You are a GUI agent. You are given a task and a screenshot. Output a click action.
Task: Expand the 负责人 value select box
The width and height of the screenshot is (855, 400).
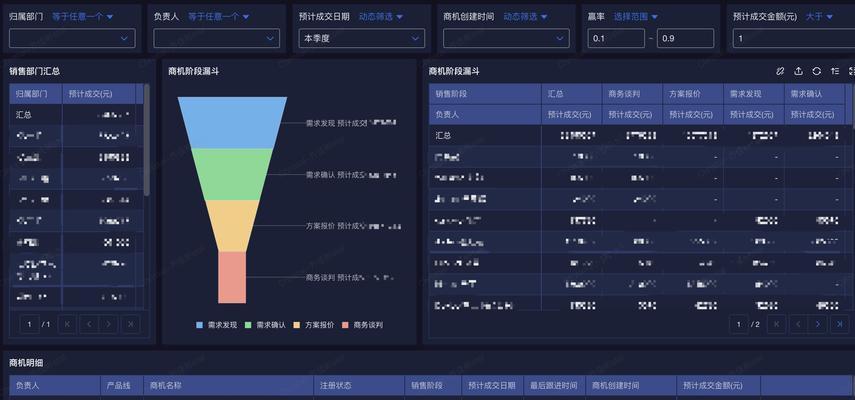pyautogui.click(x=216, y=38)
